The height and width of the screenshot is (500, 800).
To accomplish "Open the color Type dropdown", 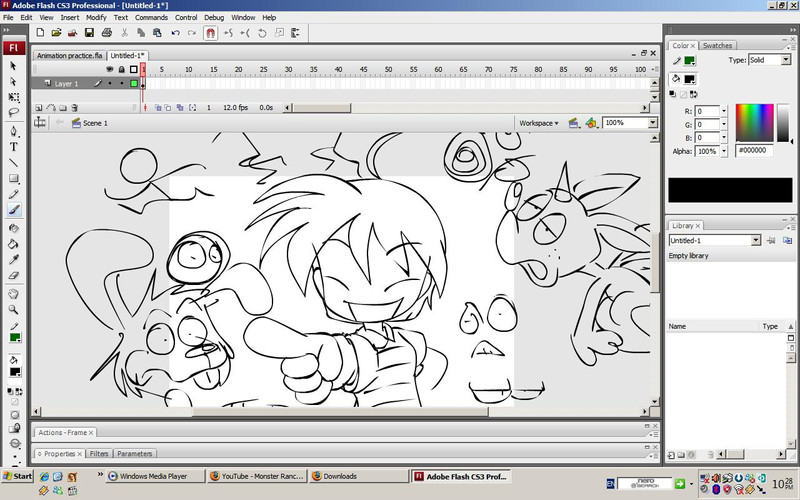I will tap(786, 60).
